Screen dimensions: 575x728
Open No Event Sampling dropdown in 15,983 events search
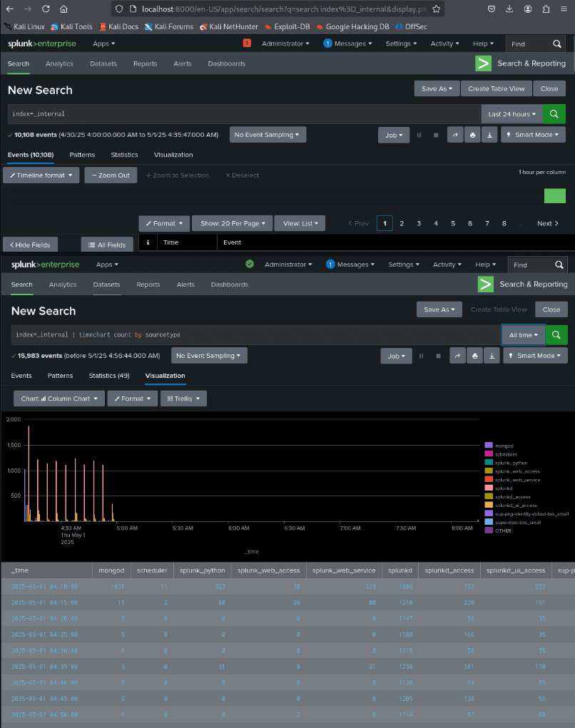pos(209,356)
